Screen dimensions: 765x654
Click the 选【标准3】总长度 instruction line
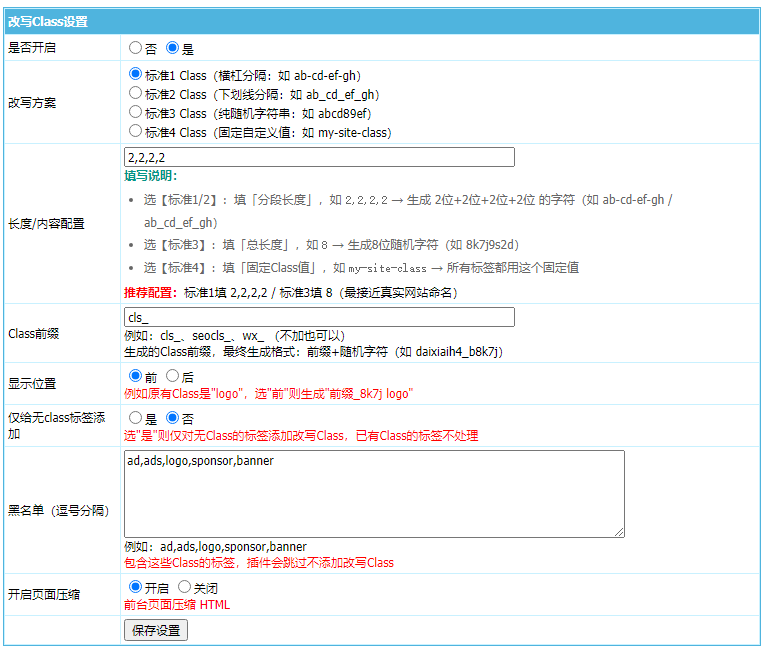[331, 245]
